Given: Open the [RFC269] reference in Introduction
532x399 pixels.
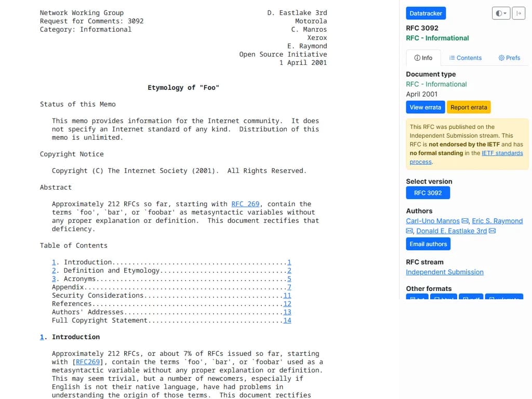Looking at the screenshot, I should (88, 362).
